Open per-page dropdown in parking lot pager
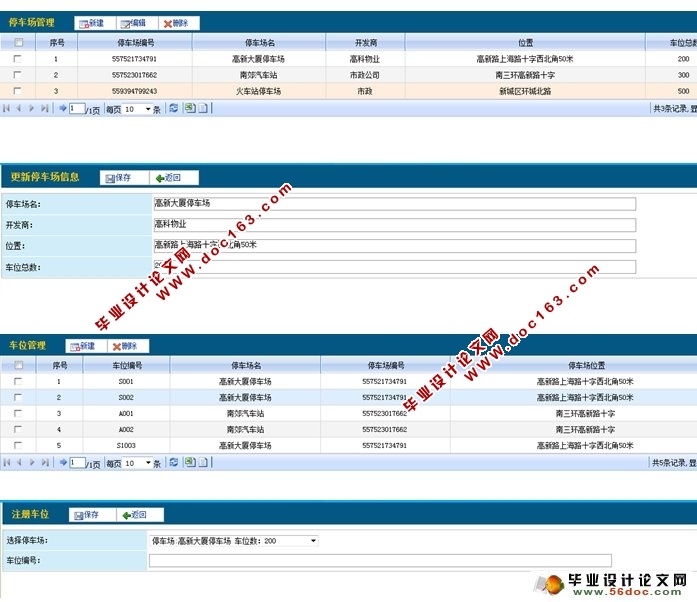697x602 pixels. pyautogui.click(x=138, y=108)
